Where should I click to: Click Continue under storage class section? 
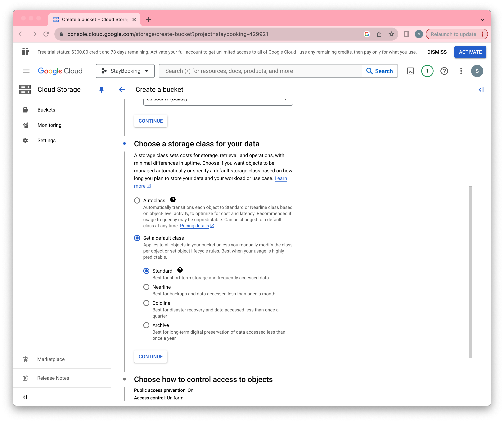click(x=151, y=357)
